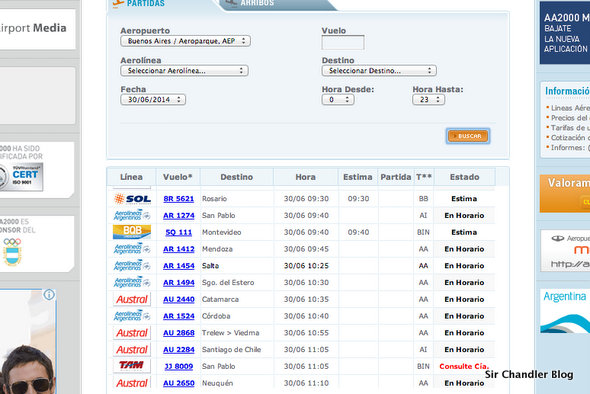Click Aerolíneas Argentinas logo in AR 1412 row
Viewport: 590px width, 394px height.
click(132, 249)
